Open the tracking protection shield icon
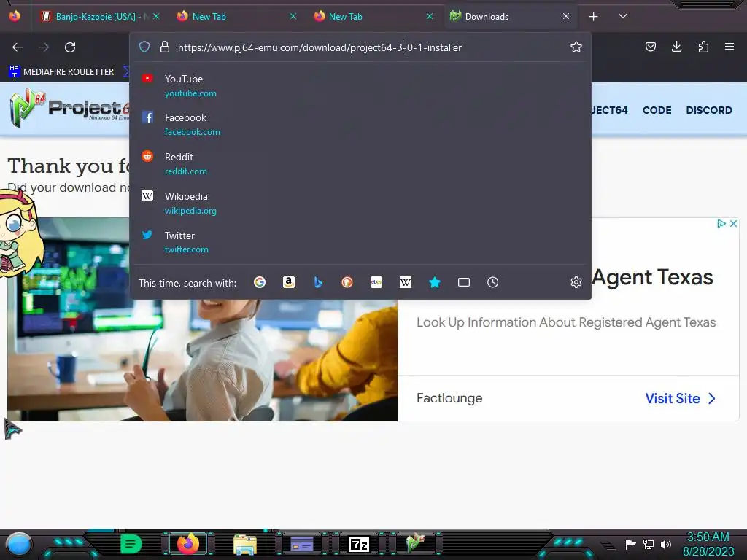 [x=144, y=47]
